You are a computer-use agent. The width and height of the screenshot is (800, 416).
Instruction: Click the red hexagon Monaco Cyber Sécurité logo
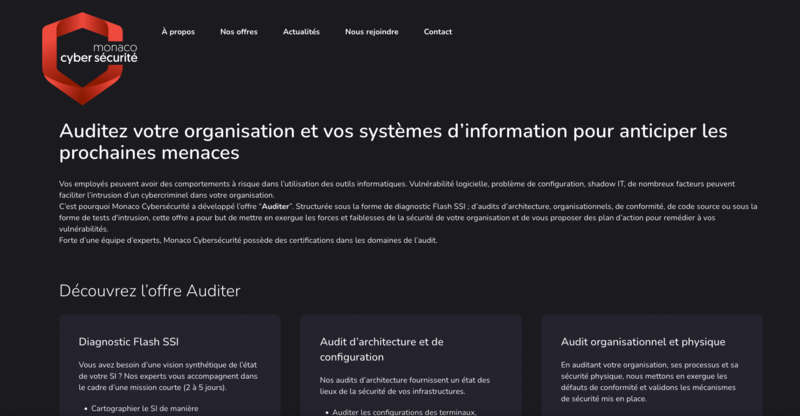91,58
